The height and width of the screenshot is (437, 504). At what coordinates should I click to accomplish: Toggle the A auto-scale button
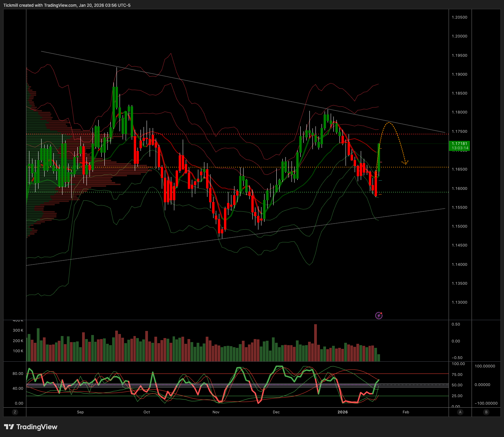pyautogui.click(x=460, y=412)
